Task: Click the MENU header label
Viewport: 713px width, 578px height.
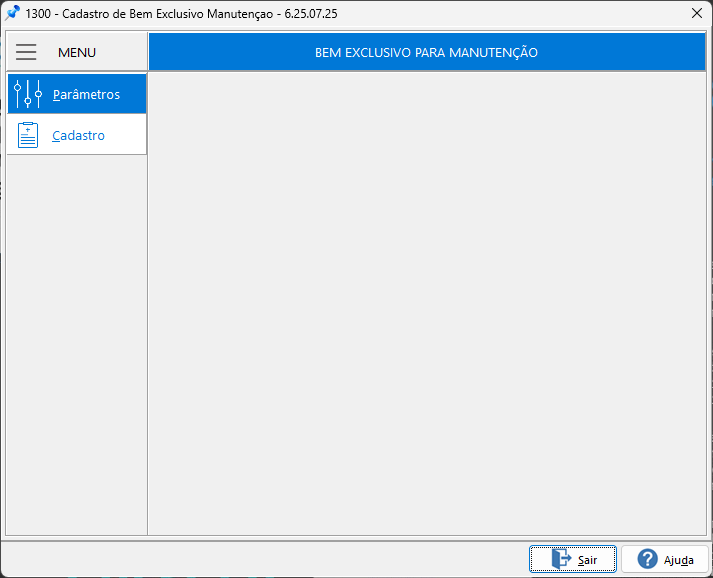Action: pyautogui.click(x=77, y=53)
